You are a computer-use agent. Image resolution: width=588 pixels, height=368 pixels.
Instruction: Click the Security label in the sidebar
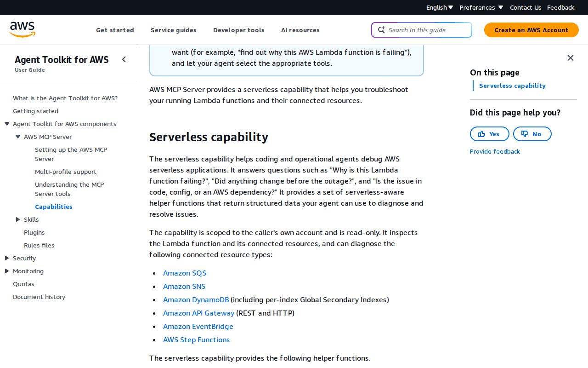24,258
